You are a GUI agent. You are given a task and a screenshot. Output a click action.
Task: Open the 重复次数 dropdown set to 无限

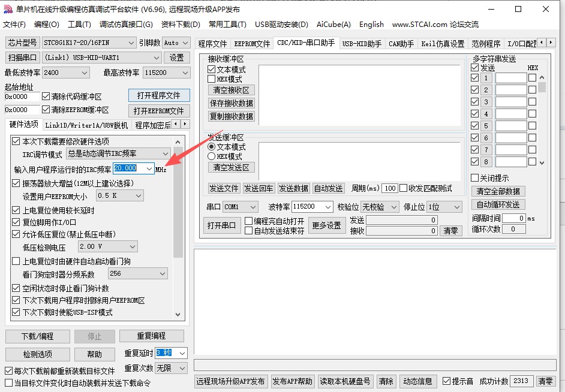170,368
